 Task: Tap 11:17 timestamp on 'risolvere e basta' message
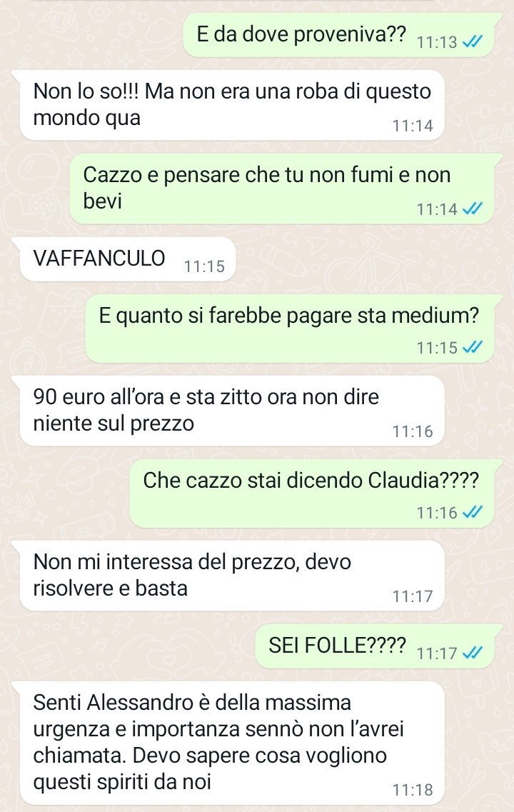(x=413, y=596)
